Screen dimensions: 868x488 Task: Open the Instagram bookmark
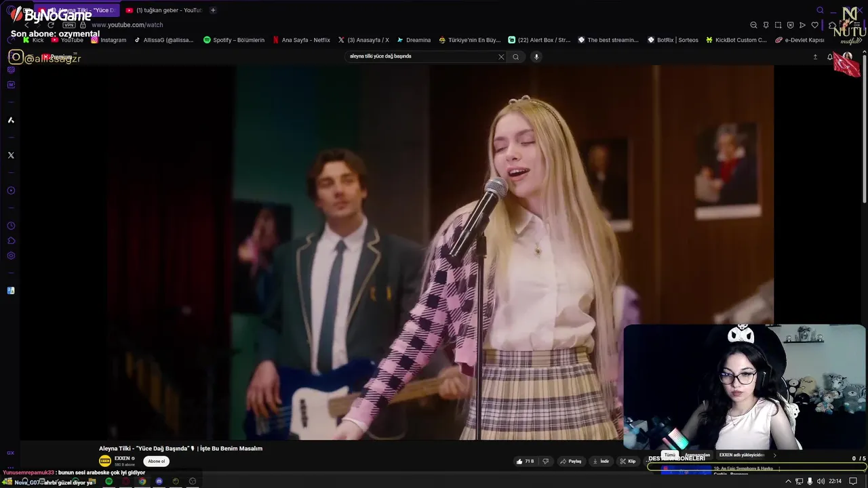pyautogui.click(x=108, y=40)
